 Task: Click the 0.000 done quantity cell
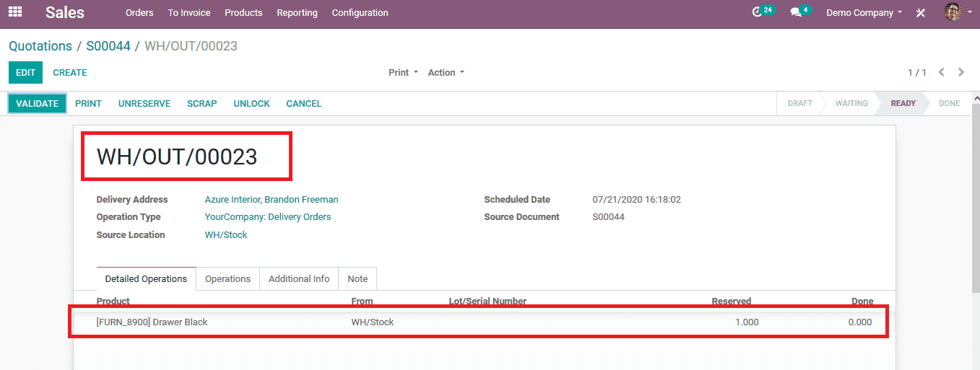click(x=860, y=322)
